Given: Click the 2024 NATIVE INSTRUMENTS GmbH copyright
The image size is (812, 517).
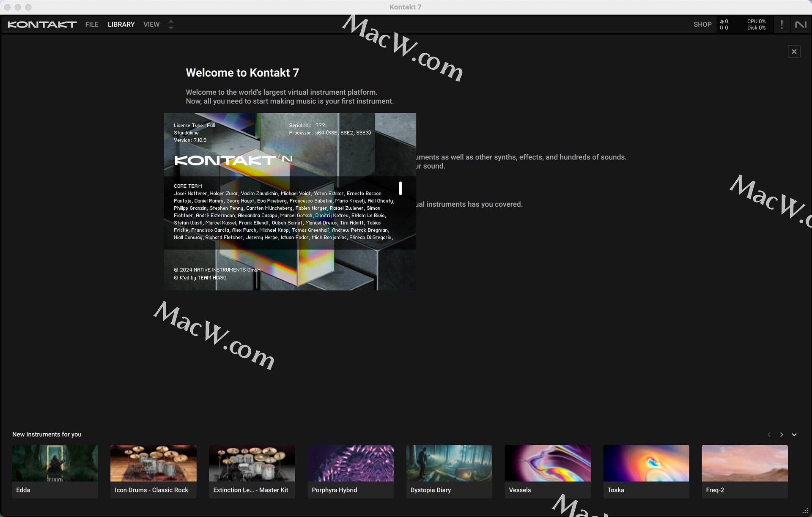Looking at the screenshot, I should 217,270.
